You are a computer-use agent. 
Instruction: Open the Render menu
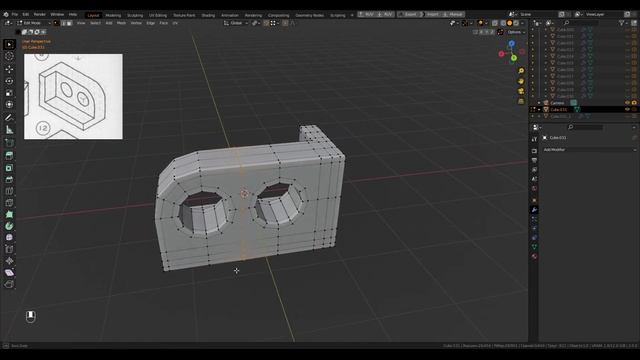pos(40,14)
